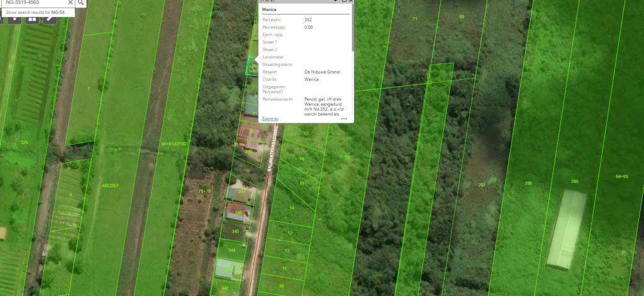Select parcel 297 on the map
The width and height of the screenshot is (644, 296).
[482, 185]
